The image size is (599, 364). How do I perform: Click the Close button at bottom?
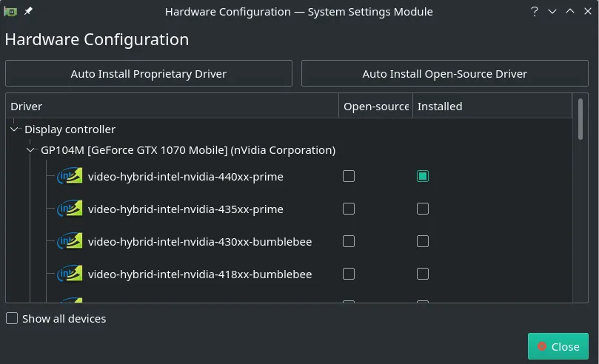pyautogui.click(x=558, y=346)
